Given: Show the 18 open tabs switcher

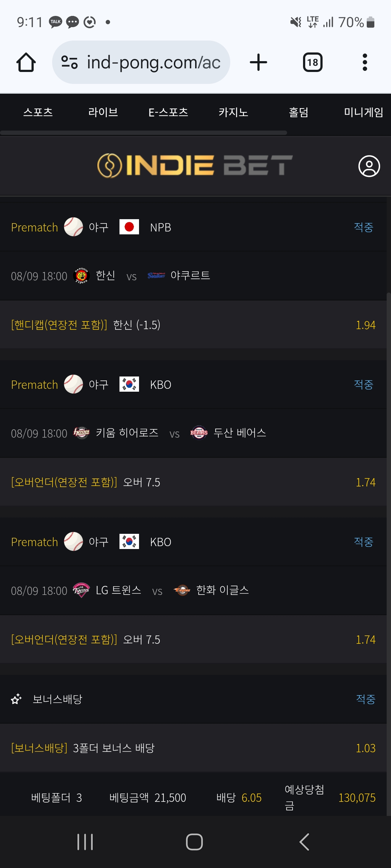Looking at the screenshot, I should pyautogui.click(x=313, y=62).
